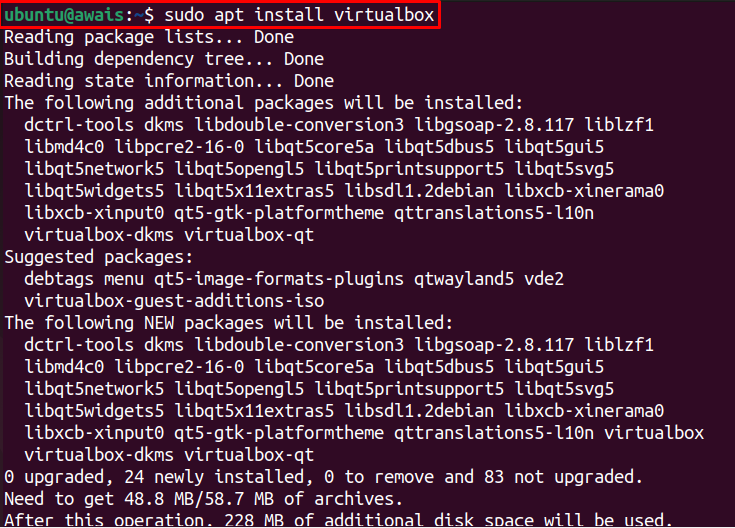
Task: Click the 'Reading state information... Done' line
Action: tap(169, 81)
